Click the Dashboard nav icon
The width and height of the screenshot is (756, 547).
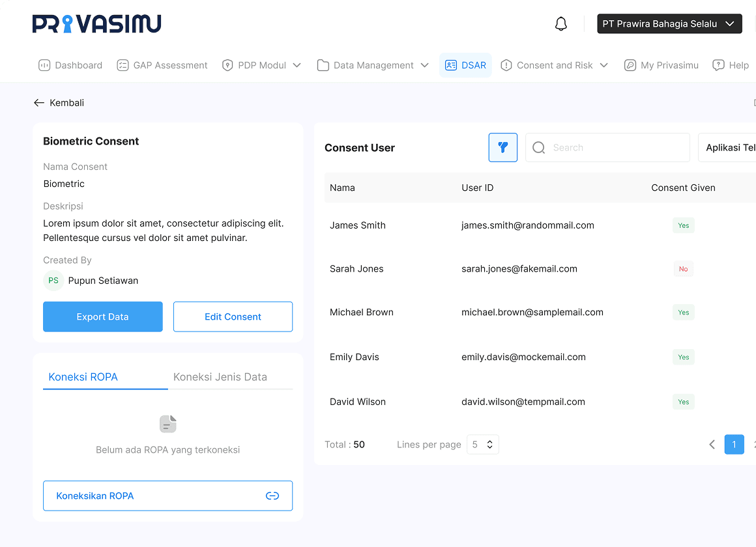(44, 65)
